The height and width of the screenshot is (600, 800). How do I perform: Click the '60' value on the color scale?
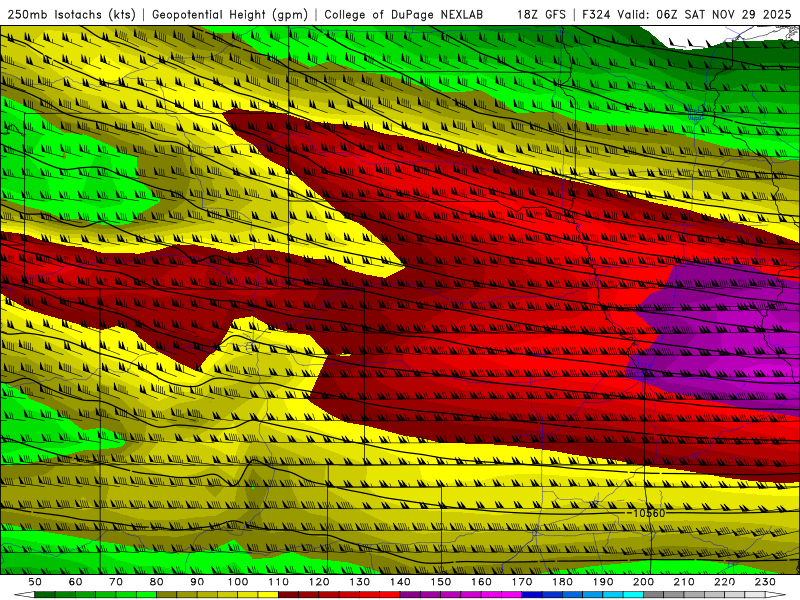click(76, 582)
